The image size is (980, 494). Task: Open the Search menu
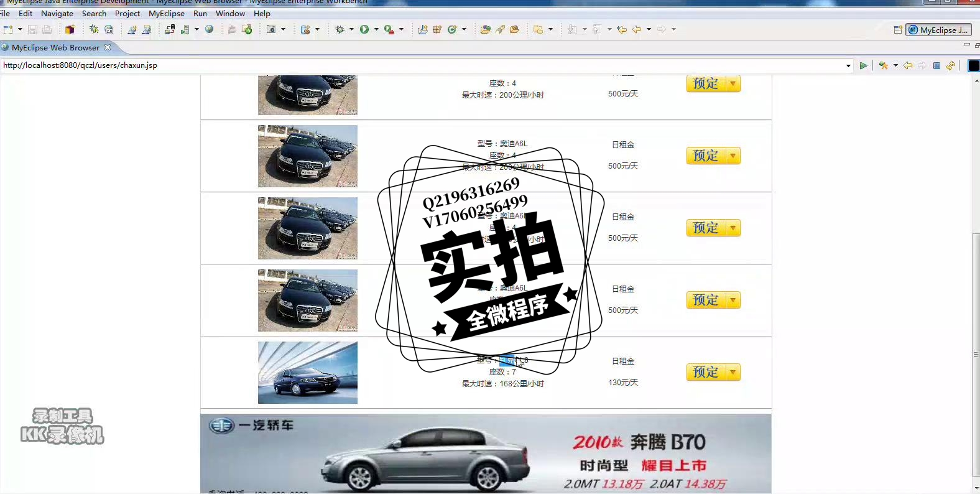pos(94,13)
